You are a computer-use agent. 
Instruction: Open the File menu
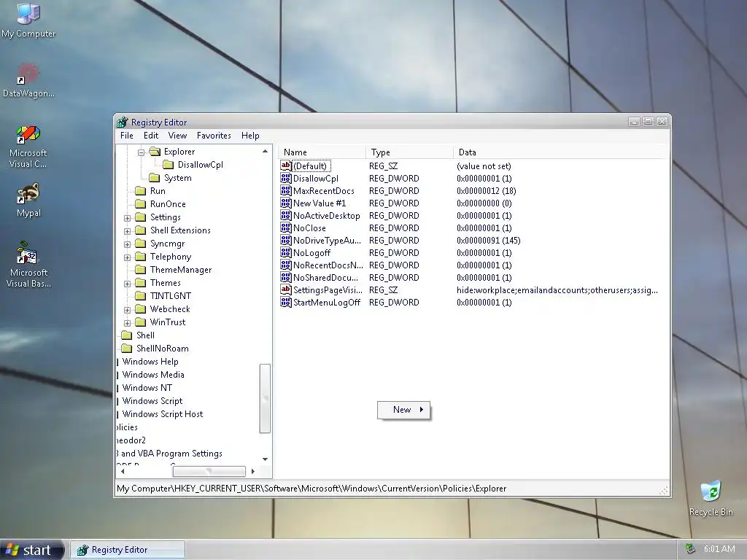coord(127,136)
